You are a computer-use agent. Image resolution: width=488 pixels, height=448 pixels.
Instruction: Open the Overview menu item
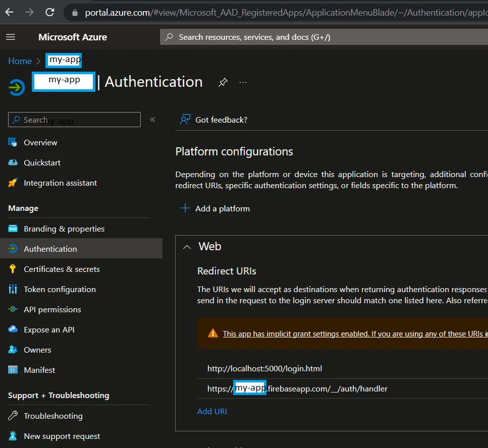pyautogui.click(x=40, y=142)
